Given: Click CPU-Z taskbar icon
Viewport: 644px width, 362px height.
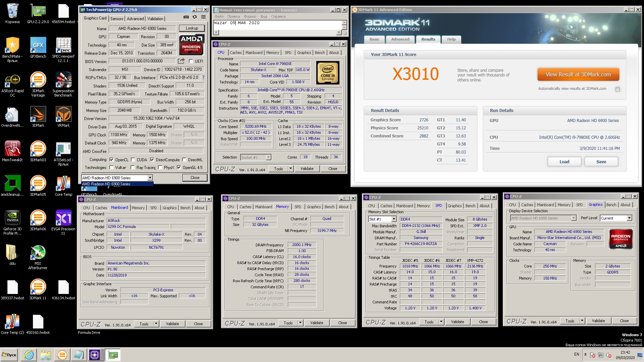Looking at the screenshot, I should [x=95, y=355].
